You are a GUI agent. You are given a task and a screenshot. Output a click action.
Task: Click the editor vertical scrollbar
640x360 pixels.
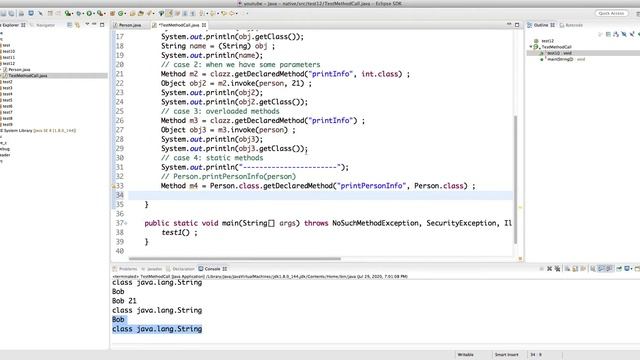click(x=516, y=180)
